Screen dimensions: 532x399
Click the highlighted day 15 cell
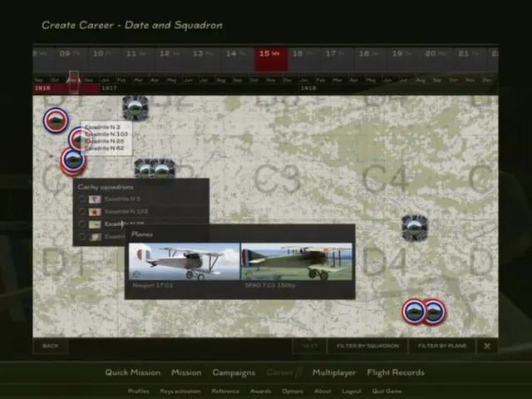tap(271, 59)
